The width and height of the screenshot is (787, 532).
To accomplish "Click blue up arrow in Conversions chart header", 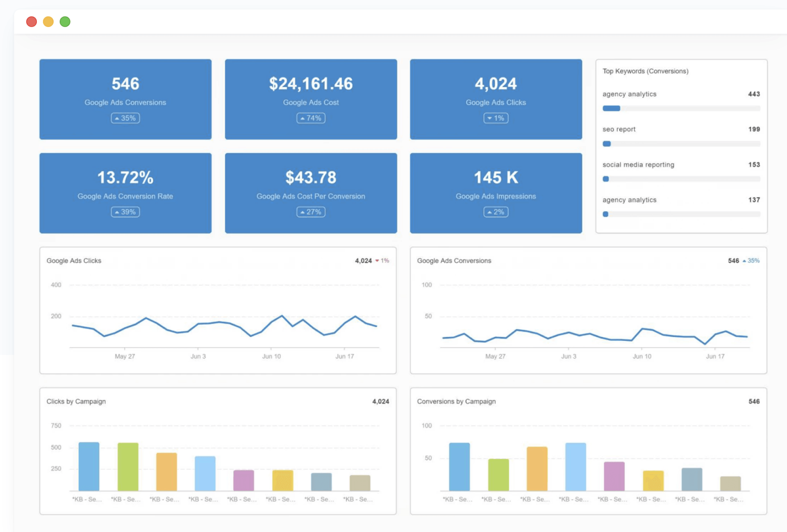I will click(x=744, y=261).
